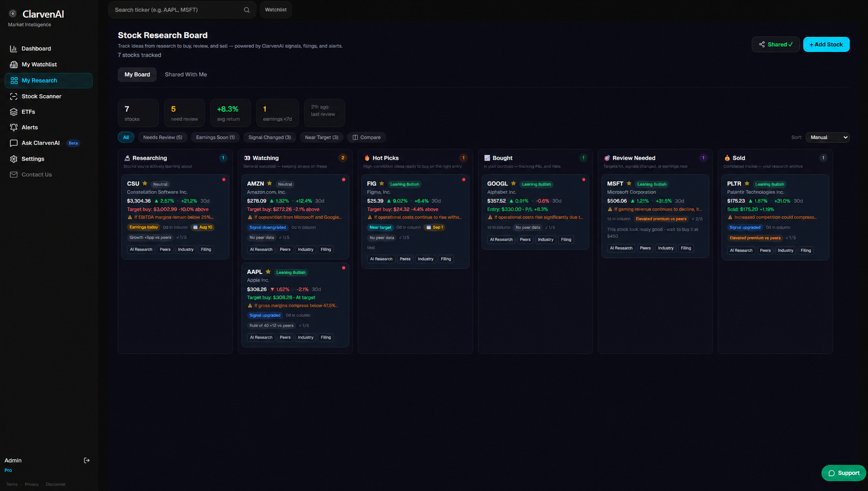Open the Sort dropdown set to Manual
The height and width of the screenshot is (491, 868).
tap(827, 137)
